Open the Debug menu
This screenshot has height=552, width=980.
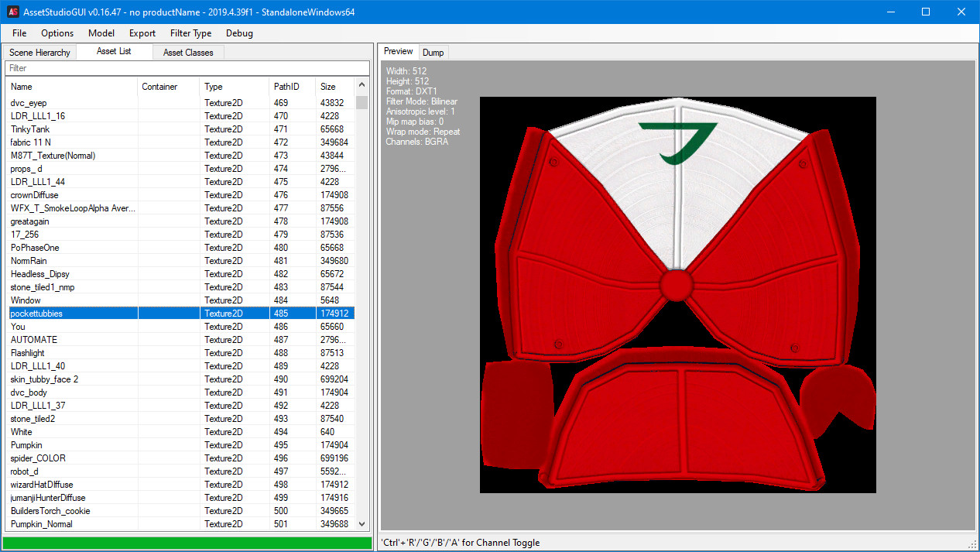238,33
